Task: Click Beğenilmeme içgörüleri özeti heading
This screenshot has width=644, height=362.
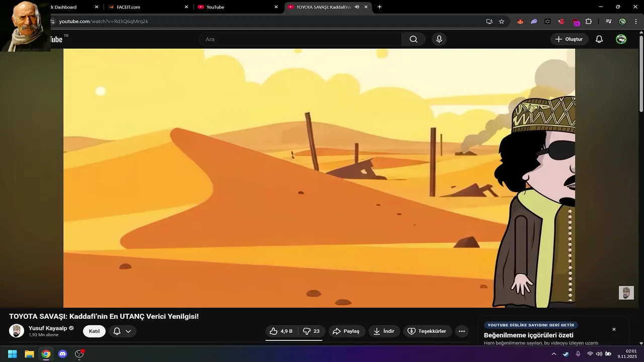Action: (529, 335)
